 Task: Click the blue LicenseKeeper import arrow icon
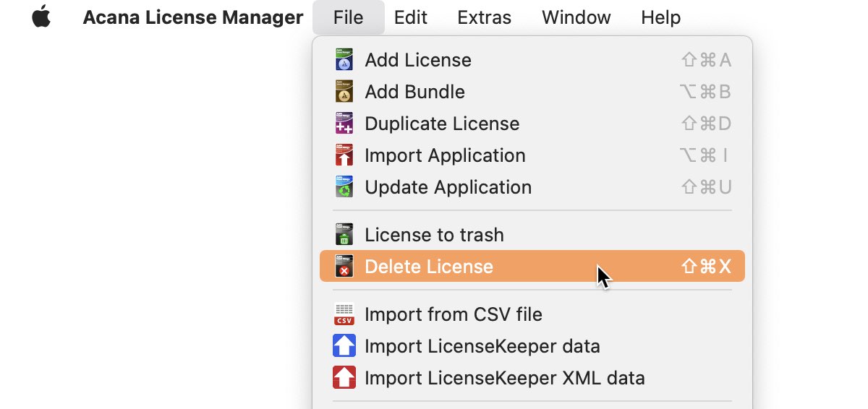(x=344, y=346)
